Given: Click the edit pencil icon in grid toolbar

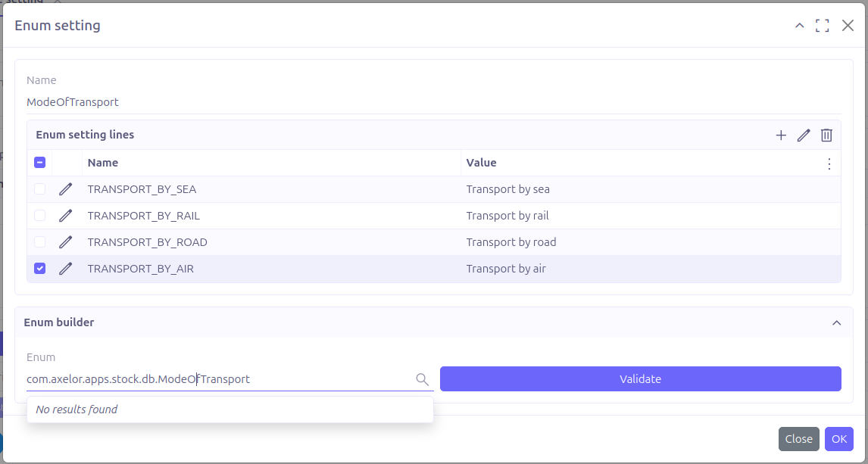Looking at the screenshot, I should pyautogui.click(x=804, y=135).
